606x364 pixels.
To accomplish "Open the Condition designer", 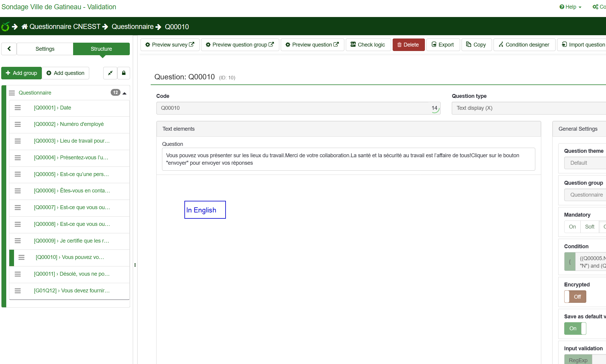I will [x=524, y=45].
